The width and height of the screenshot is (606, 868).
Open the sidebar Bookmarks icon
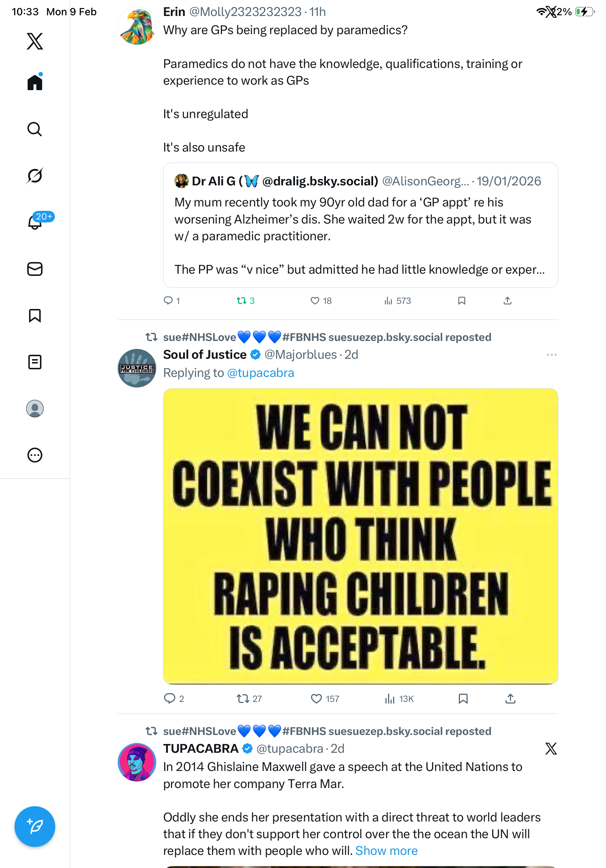pyautogui.click(x=35, y=315)
